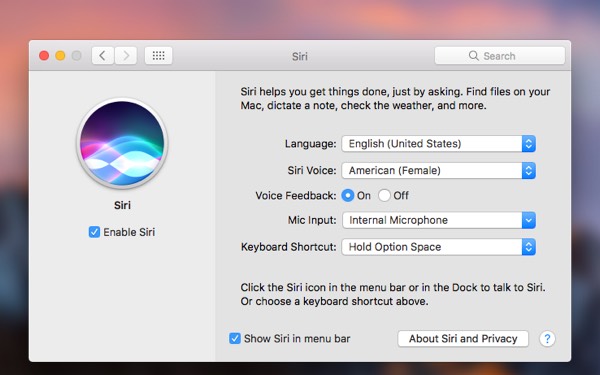Click the large Siri orb icon
Viewport: 600px width, 375px height.
(x=122, y=143)
